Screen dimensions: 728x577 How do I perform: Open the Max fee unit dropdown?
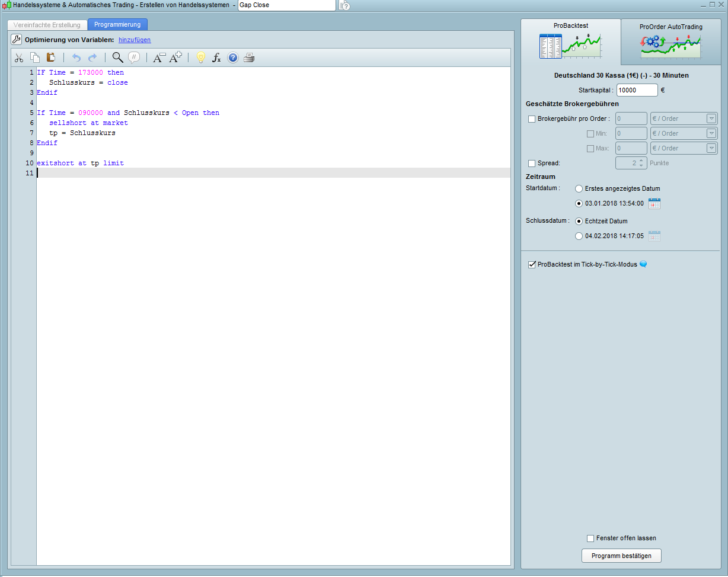pyautogui.click(x=711, y=148)
